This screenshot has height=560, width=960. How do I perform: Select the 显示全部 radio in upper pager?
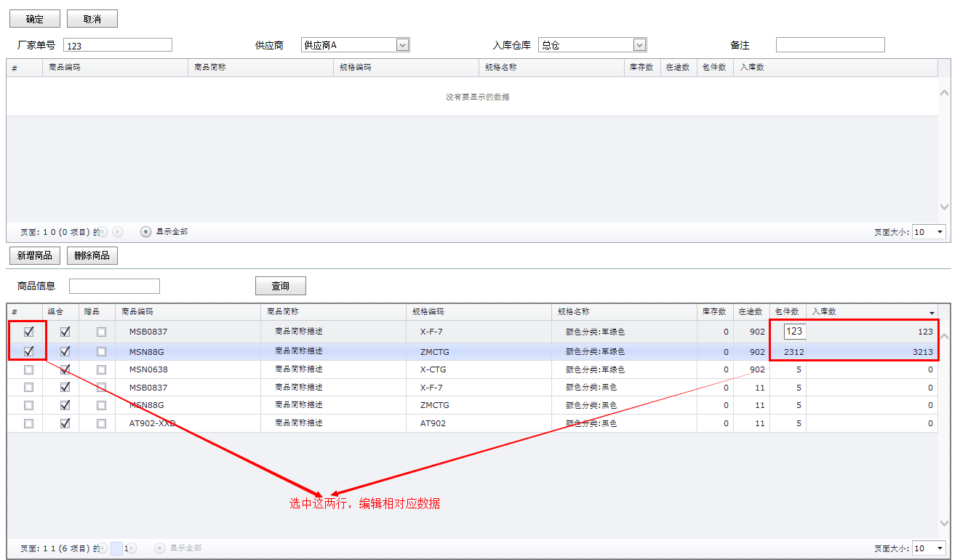146,232
